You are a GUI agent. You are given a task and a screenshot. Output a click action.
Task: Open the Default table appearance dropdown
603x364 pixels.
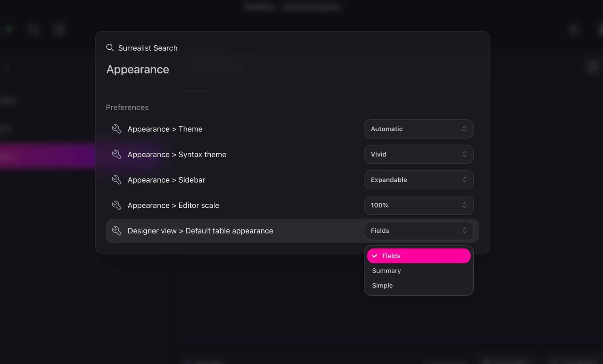click(418, 231)
